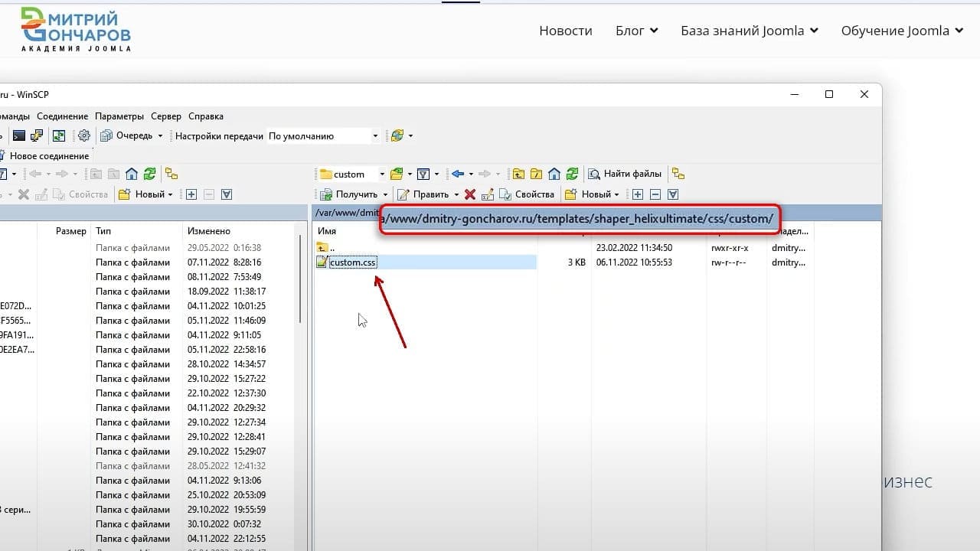Delete selected file with red X
Image resolution: width=980 pixels, height=551 pixels.
point(470,194)
